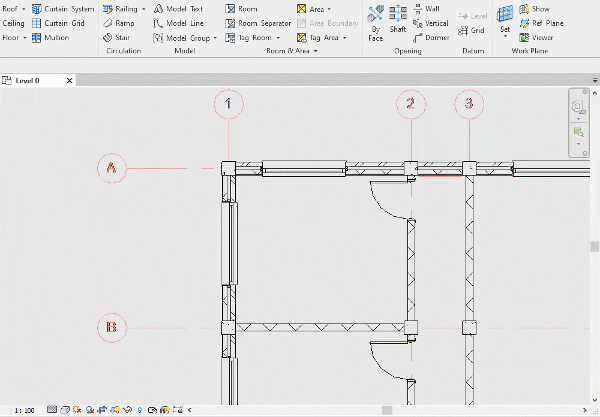This screenshot has width=600, height=417.
Task: Select the Ref Plane tool
Action: tap(541, 23)
